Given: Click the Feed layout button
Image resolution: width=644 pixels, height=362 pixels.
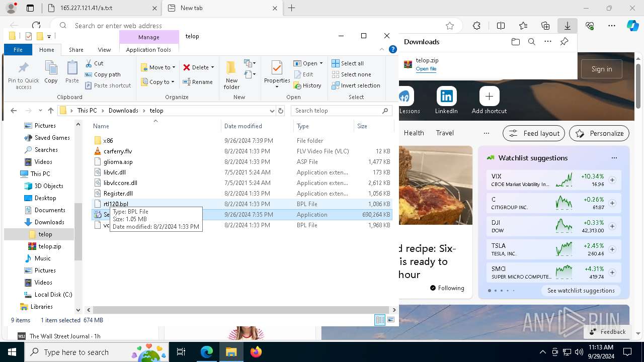Looking at the screenshot, I should pos(534,133).
